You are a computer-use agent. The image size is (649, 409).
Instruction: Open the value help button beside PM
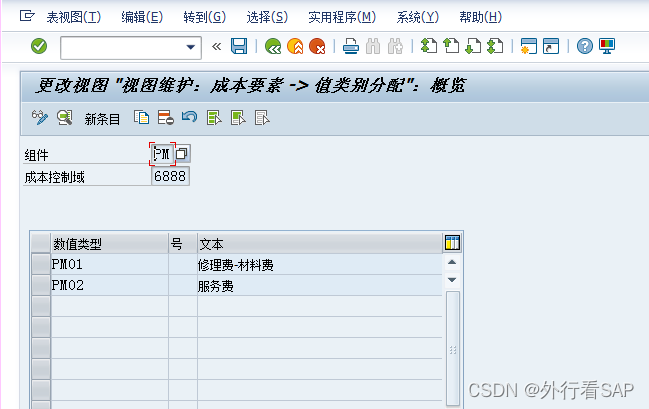click(182, 154)
